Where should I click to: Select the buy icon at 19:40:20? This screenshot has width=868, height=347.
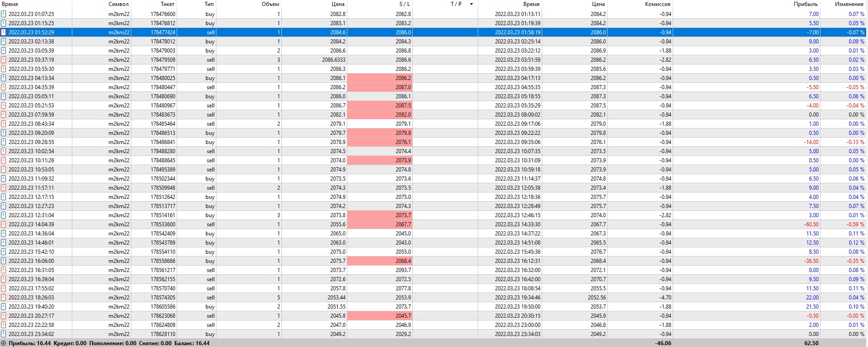pyautogui.click(x=4, y=307)
